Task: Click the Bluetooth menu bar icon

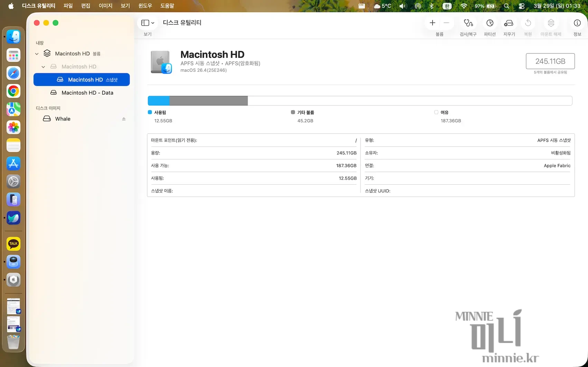Action: tap(431, 6)
